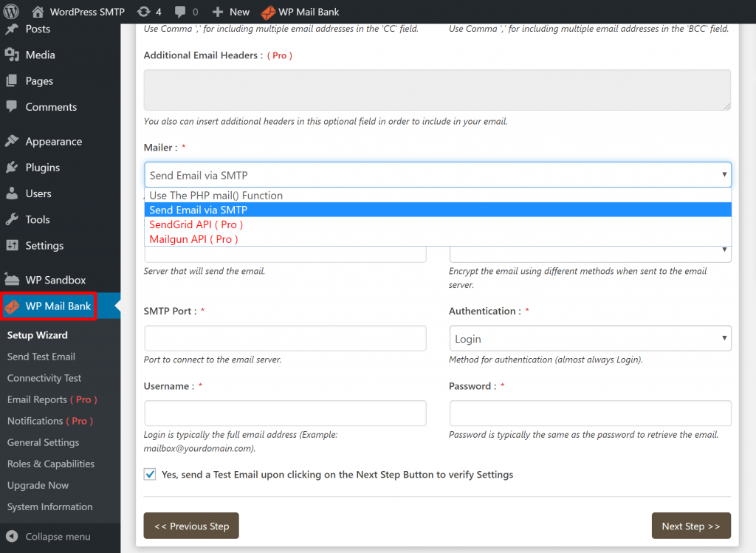Click the Users person icon

pos(12,193)
